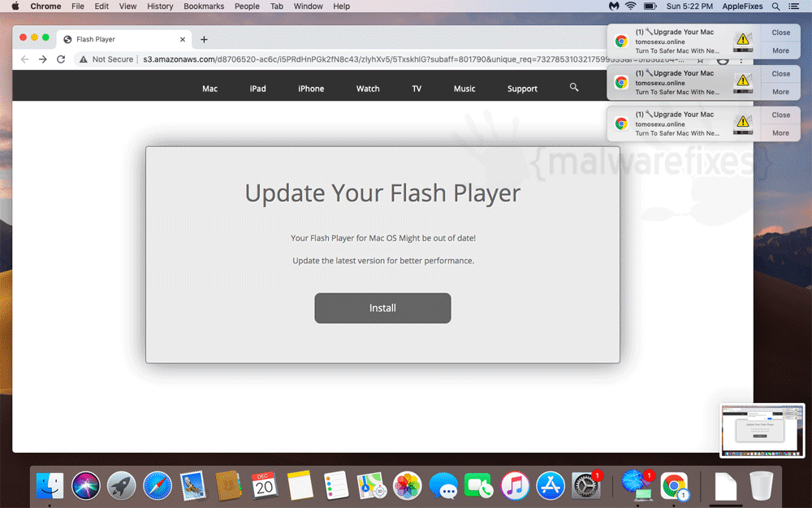Open a new tab with the plus button
812x508 pixels.
coord(204,39)
